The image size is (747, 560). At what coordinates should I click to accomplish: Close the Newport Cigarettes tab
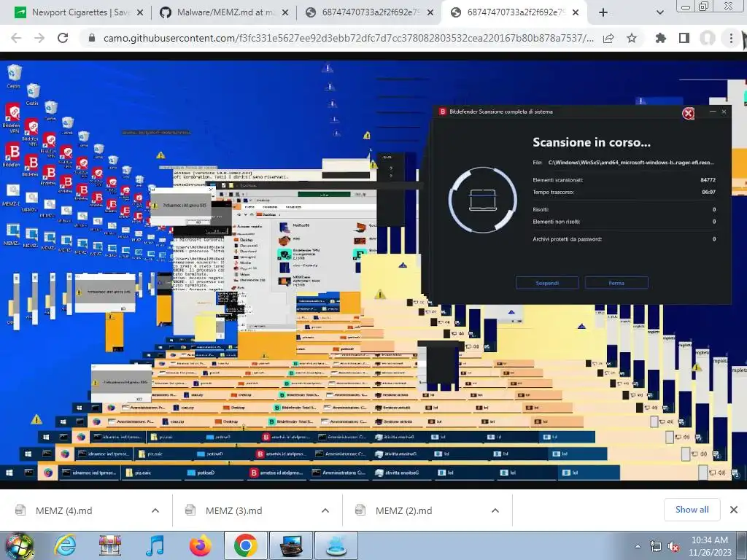tap(139, 13)
